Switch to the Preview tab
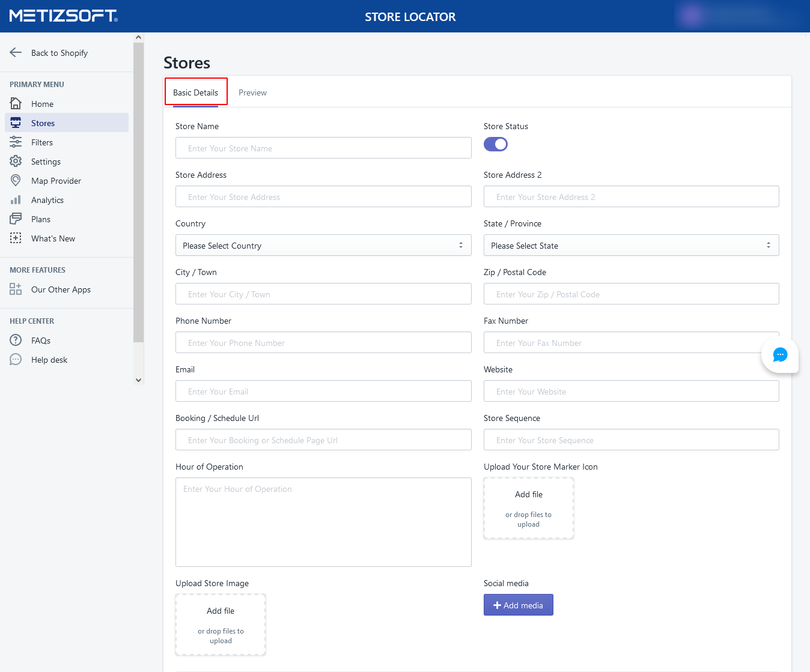The height and width of the screenshot is (672, 810). click(x=252, y=92)
